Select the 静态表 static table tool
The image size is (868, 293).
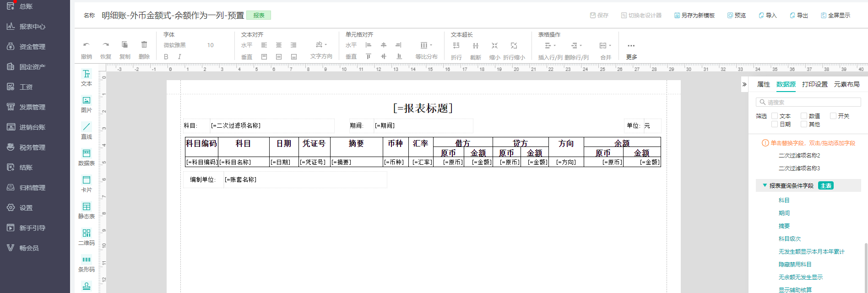[x=87, y=210]
